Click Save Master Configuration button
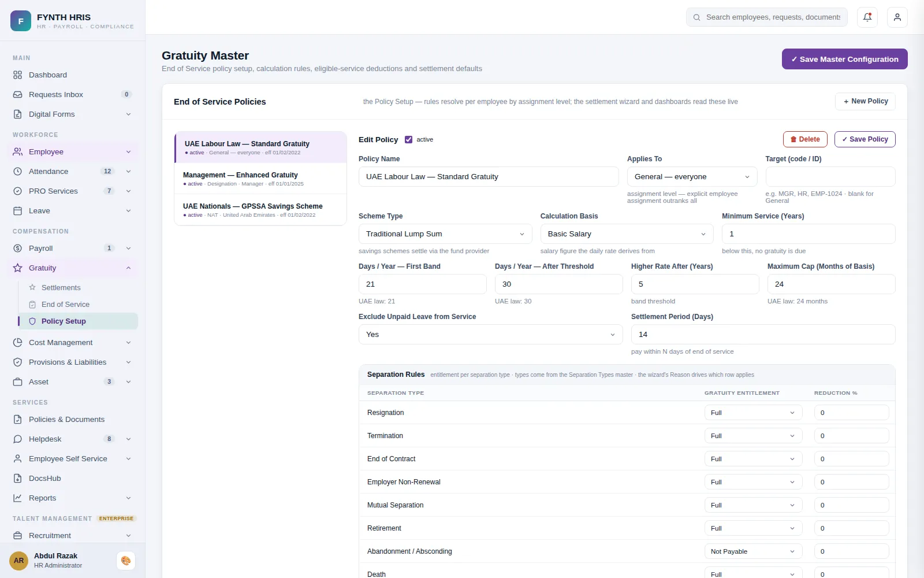 tap(845, 59)
